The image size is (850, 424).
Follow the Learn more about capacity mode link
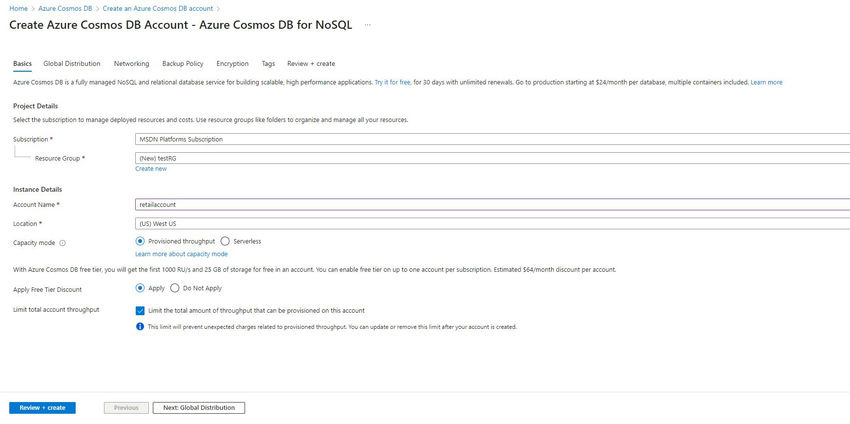point(182,254)
